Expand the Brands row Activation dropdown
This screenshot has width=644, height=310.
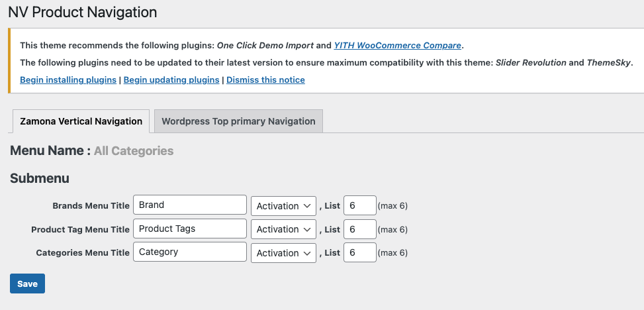(x=283, y=206)
